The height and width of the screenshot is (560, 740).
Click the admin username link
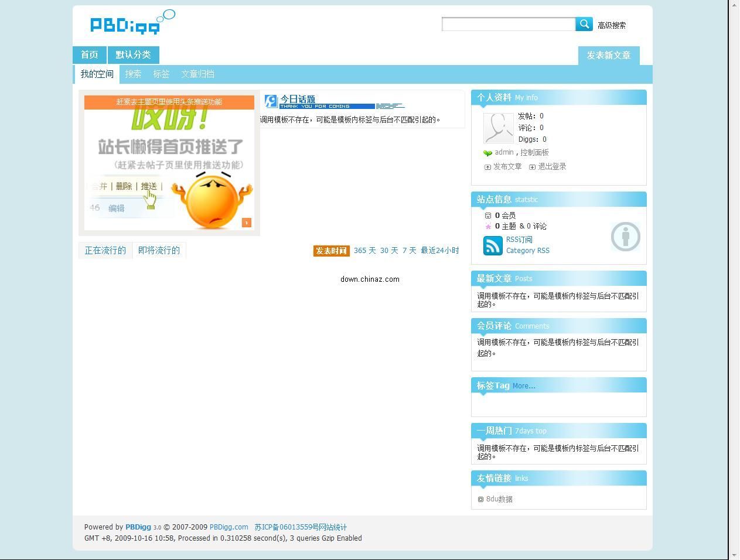click(504, 152)
